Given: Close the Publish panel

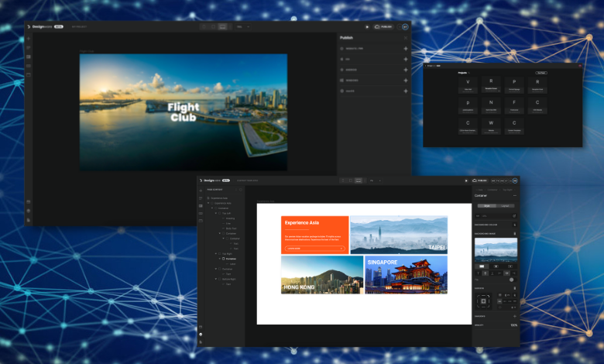Looking at the screenshot, I should (406, 38).
